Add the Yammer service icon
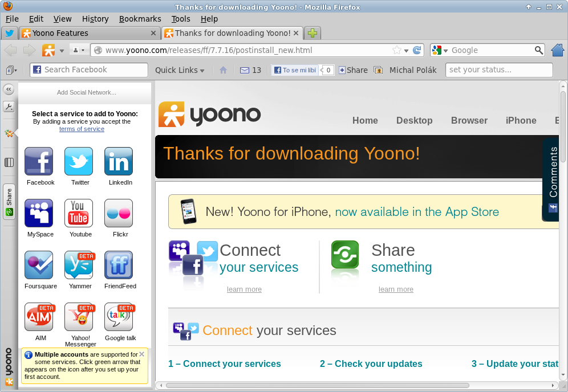 pyautogui.click(x=79, y=265)
